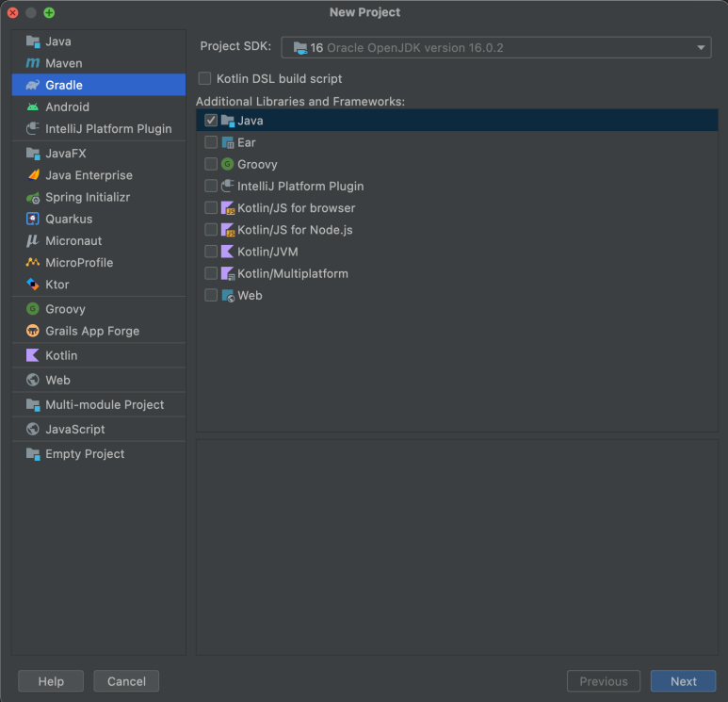Open the Project SDK dropdown arrow

(x=701, y=48)
